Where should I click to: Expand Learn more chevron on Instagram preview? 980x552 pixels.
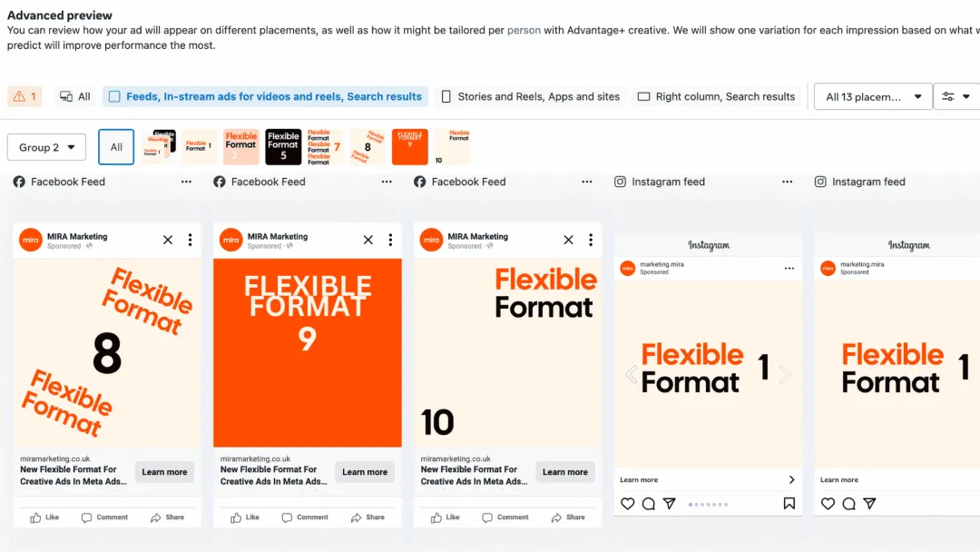792,479
